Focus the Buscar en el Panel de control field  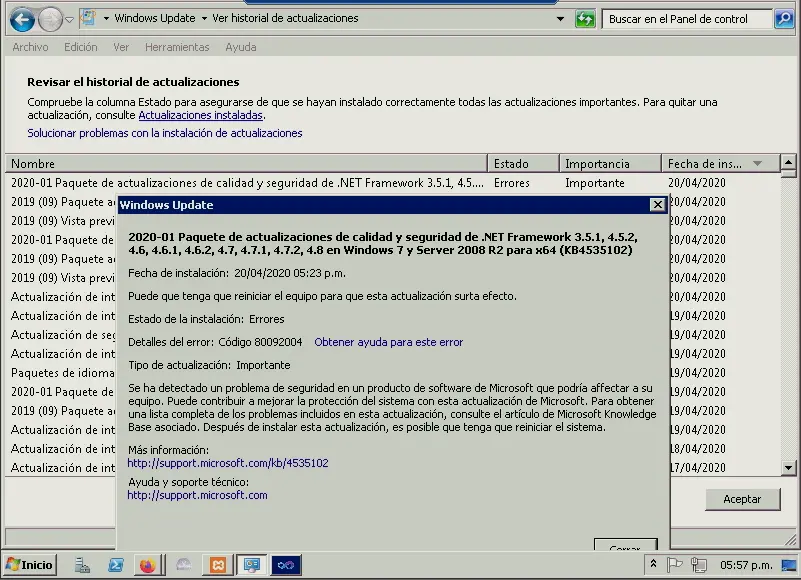687,19
